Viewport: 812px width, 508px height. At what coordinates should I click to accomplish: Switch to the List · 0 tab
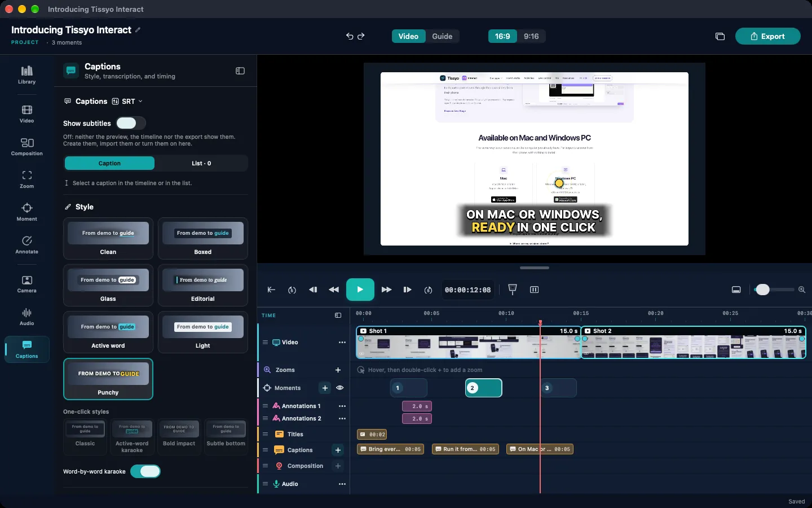[201, 163]
